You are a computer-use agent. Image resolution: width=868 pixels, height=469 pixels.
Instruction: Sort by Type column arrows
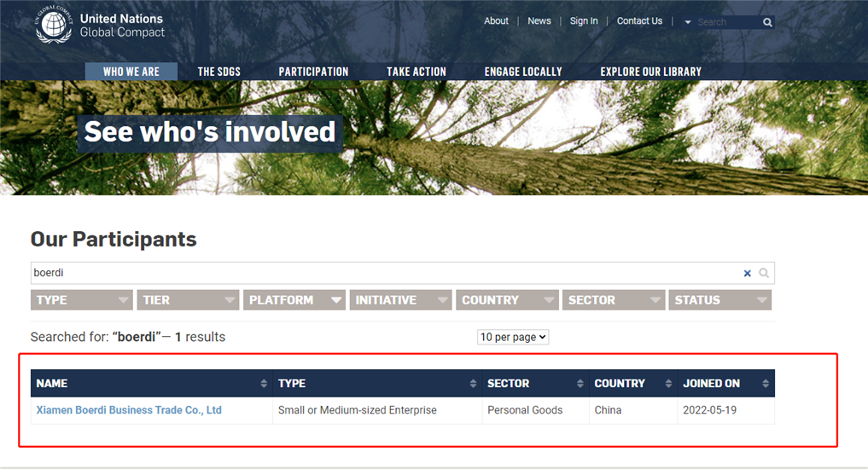[x=473, y=383]
